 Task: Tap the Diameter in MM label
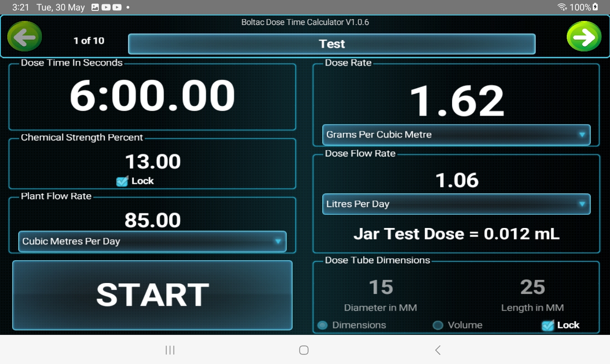pyautogui.click(x=381, y=308)
